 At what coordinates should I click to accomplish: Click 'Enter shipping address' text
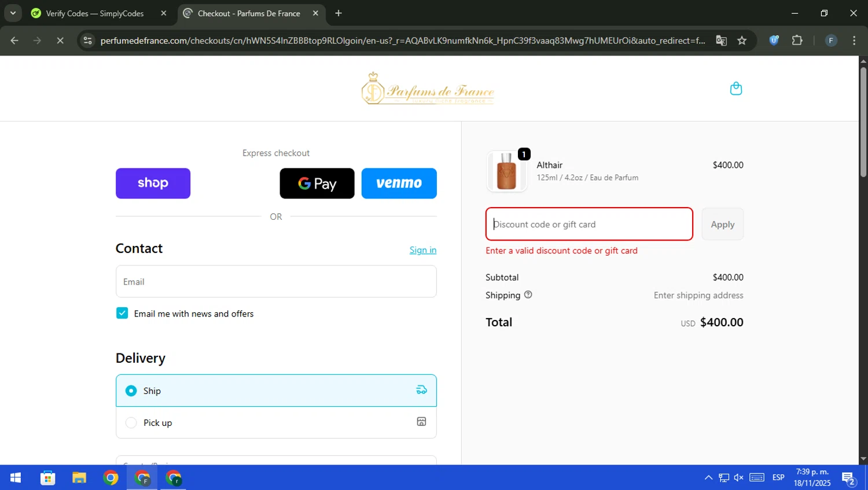pos(698,295)
